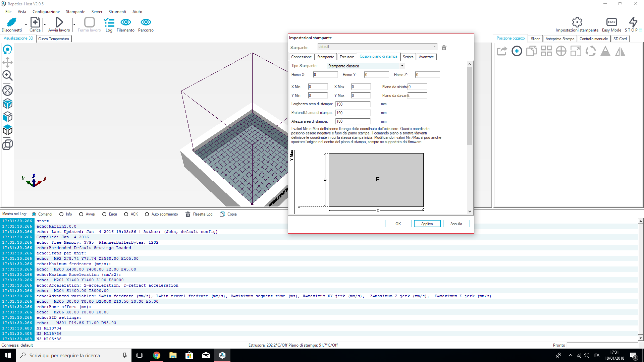Click the mirror object icon
This screenshot has width=644, height=362.
click(x=620, y=51)
